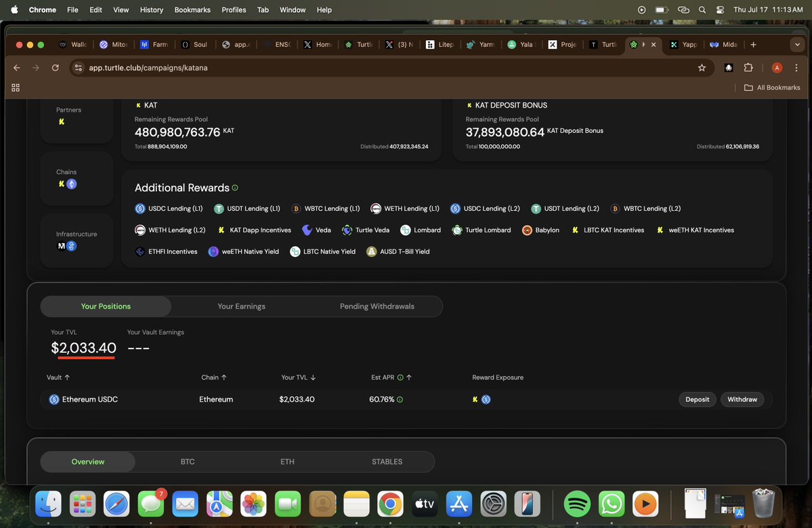Open a new Chrome tab
This screenshot has height=528, width=812.
(x=754, y=45)
